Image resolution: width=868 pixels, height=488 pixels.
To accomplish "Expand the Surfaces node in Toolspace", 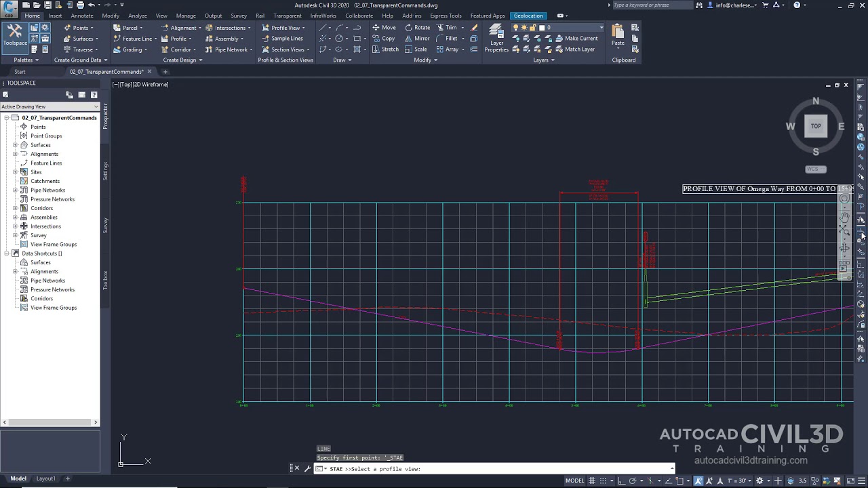I will click(x=15, y=145).
